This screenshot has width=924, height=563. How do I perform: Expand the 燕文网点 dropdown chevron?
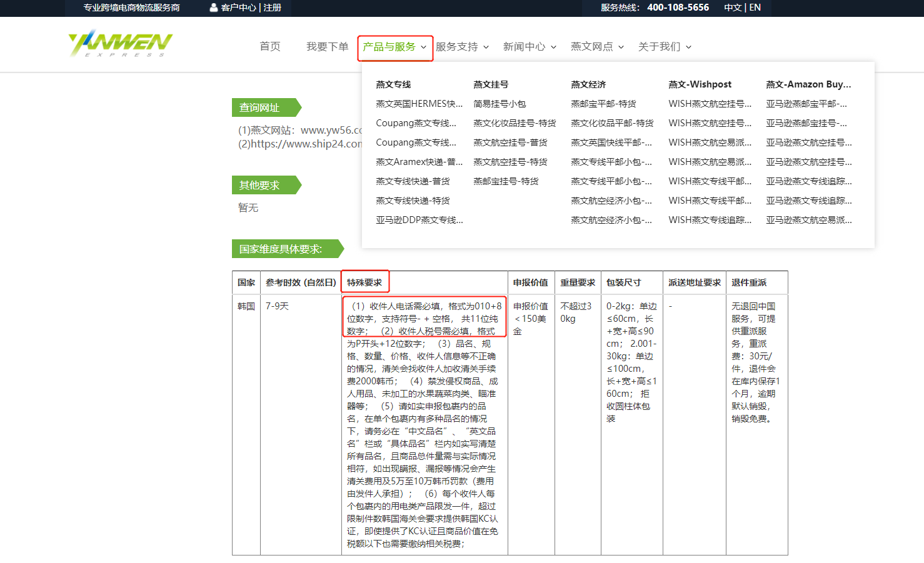pyautogui.click(x=621, y=47)
